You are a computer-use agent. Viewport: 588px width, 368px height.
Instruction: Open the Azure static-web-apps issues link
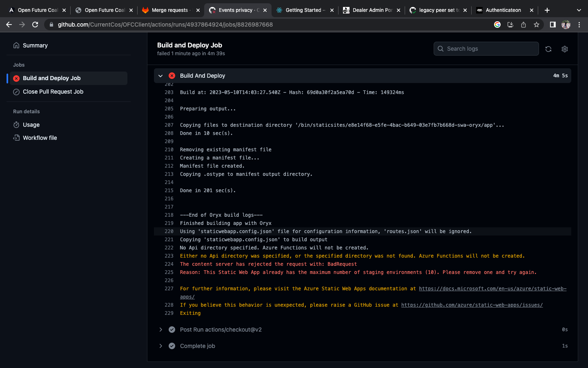(472, 305)
